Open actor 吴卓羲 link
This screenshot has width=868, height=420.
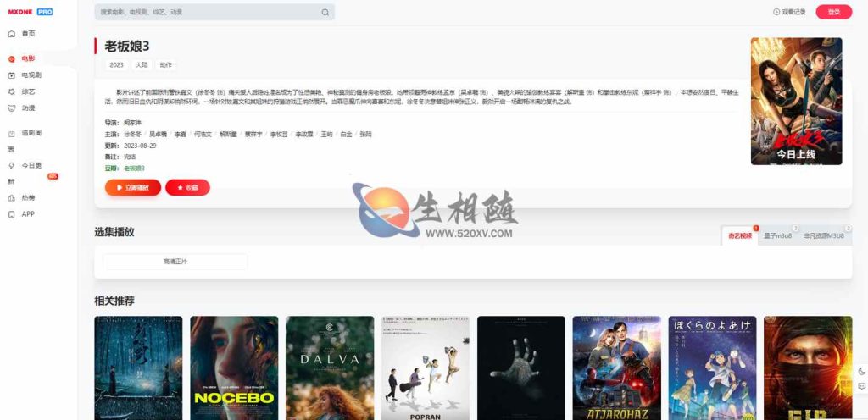tap(159, 135)
